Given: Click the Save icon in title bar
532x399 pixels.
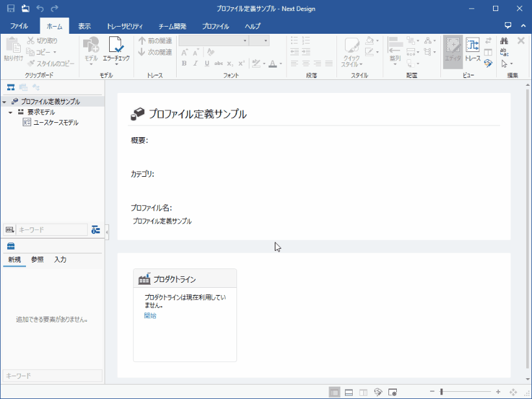Looking at the screenshot, I should pos(10,8).
